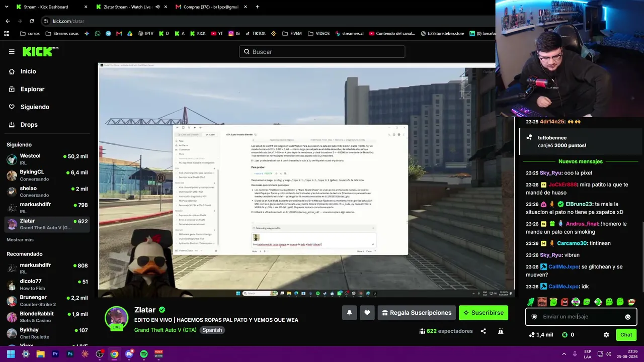Open Discord from the taskbar
The image size is (644, 362).
[129, 354]
